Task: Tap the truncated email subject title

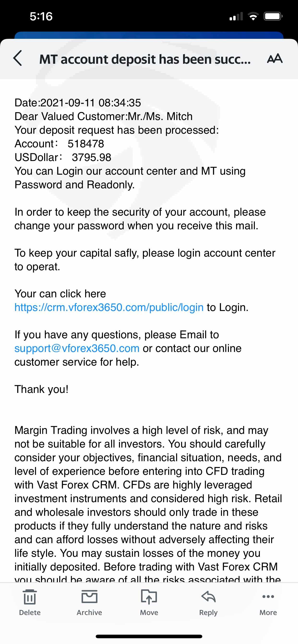Action: point(145,59)
